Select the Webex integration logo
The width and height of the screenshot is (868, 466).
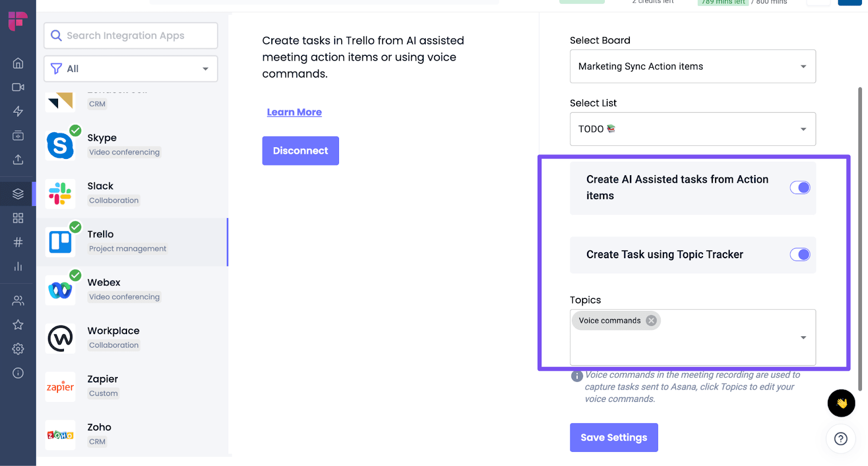pyautogui.click(x=60, y=290)
